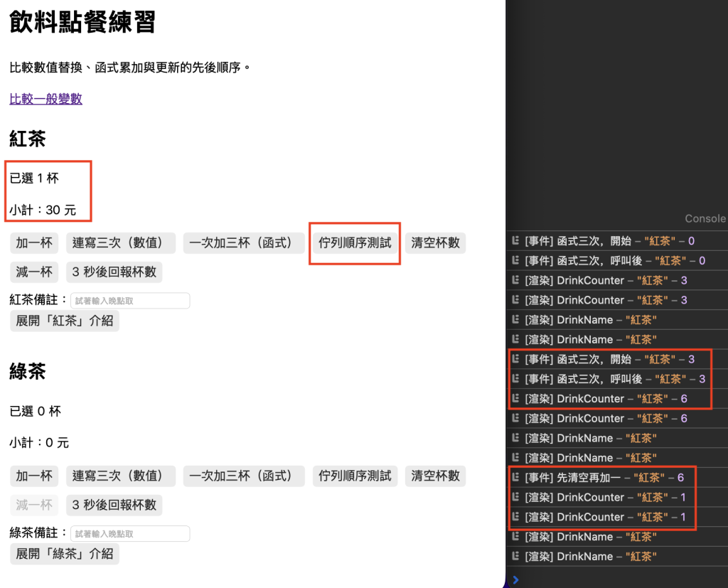Click the 紅茶 section heading
This screenshot has width=728, height=588.
click(28, 139)
